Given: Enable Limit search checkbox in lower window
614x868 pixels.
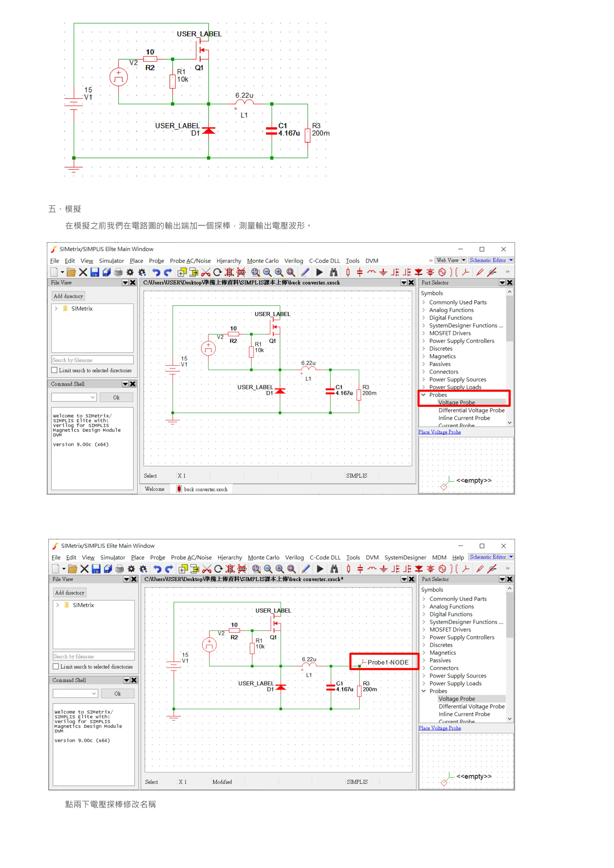Looking at the screenshot, I should pyautogui.click(x=56, y=666).
